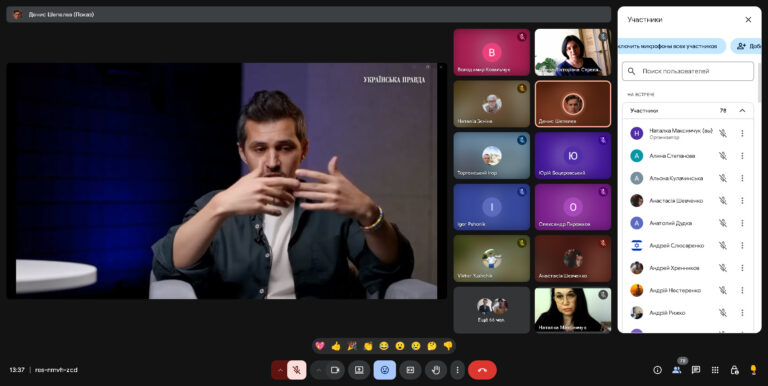Send the thumbs down reaction
This screenshot has width=768, height=386.
pos(448,346)
